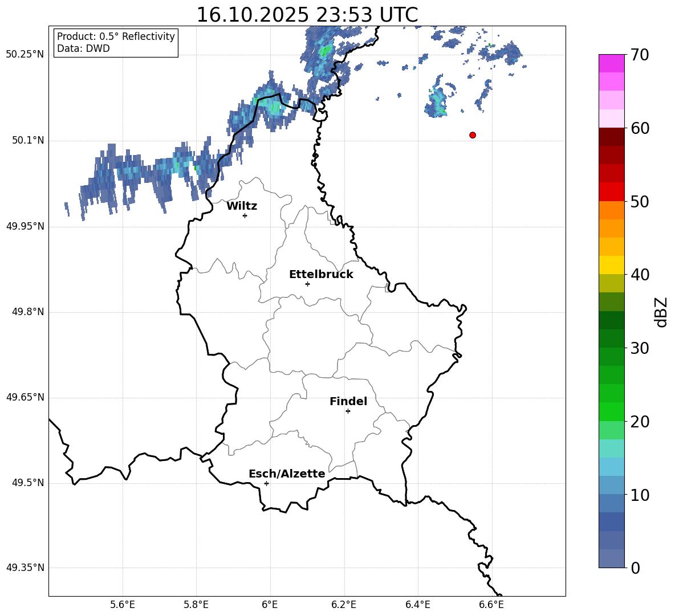Pick the light cyan swatch between 10 and 20
Screen dimensions: 675x616
pos(612,448)
